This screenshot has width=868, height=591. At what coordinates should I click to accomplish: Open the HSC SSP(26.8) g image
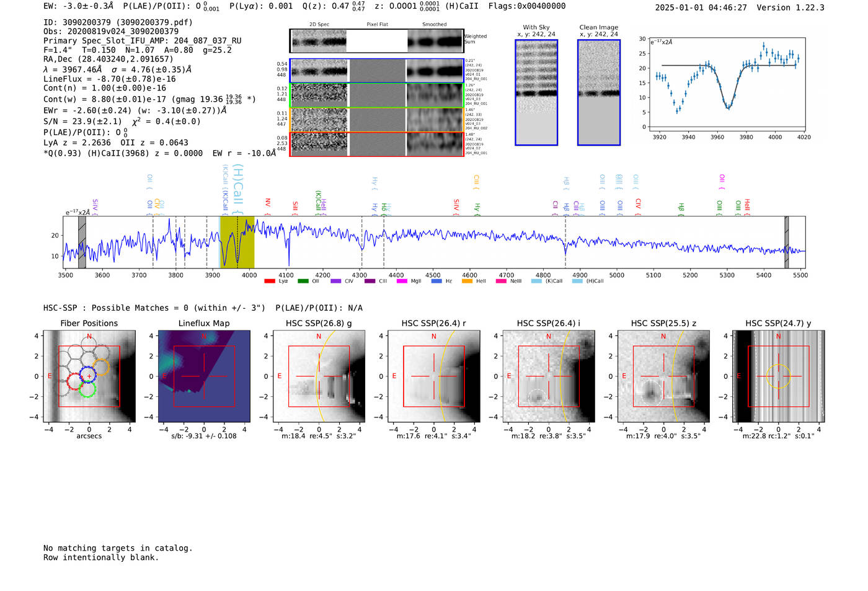[x=319, y=376]
